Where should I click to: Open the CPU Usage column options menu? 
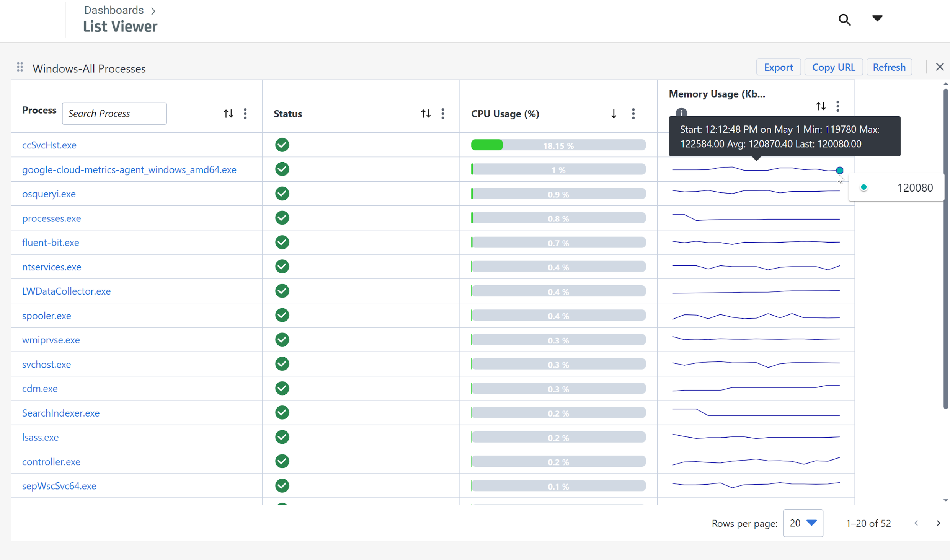[633, 114]
